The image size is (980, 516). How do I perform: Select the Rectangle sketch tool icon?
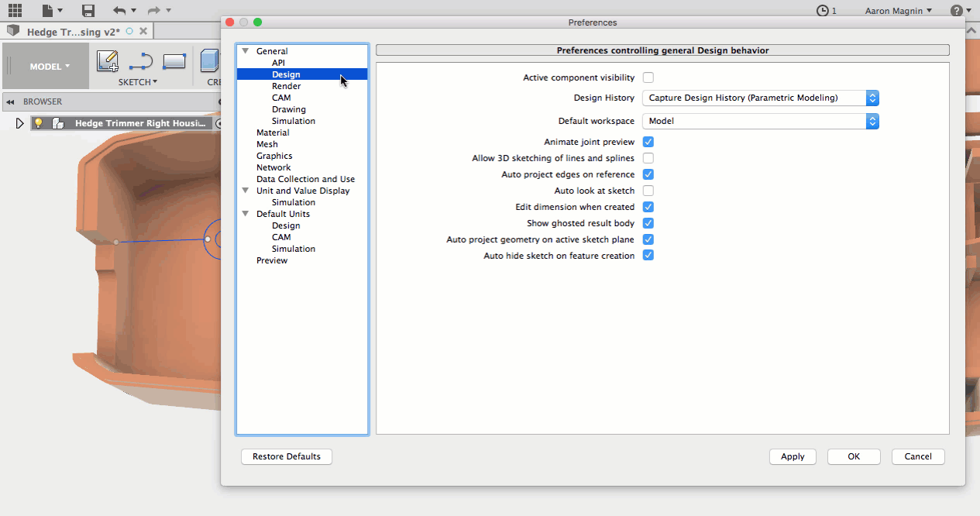point(174,61)
